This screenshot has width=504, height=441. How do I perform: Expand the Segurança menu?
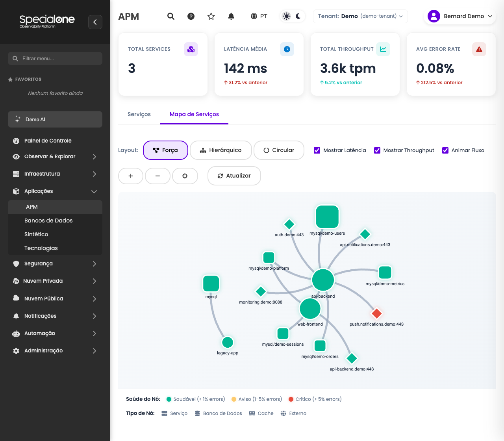(55, 263)
